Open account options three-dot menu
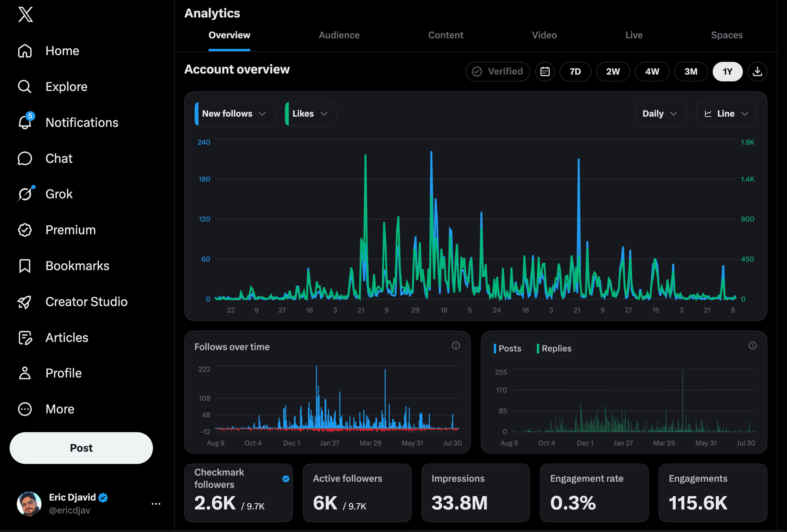The image size is (787, 532). pos(156,504)
